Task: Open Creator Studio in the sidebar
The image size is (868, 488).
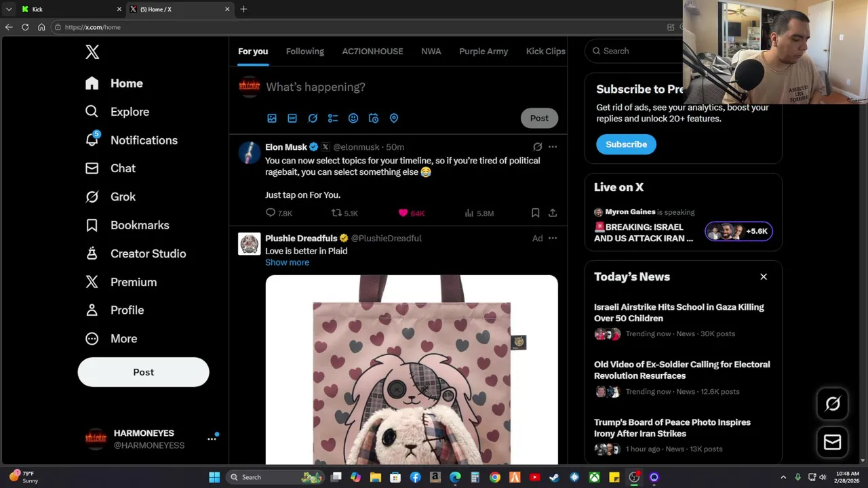Action: 135,253
